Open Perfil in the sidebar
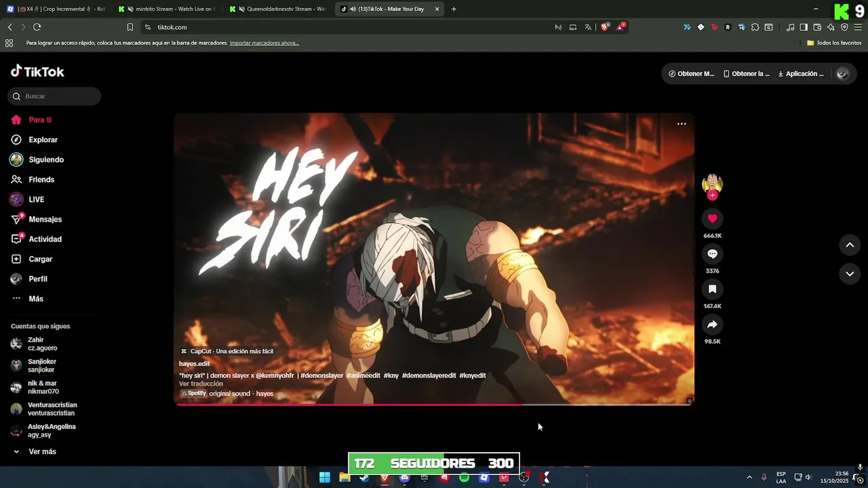Viewport: 868px width, 488px height. coord(29,279)
